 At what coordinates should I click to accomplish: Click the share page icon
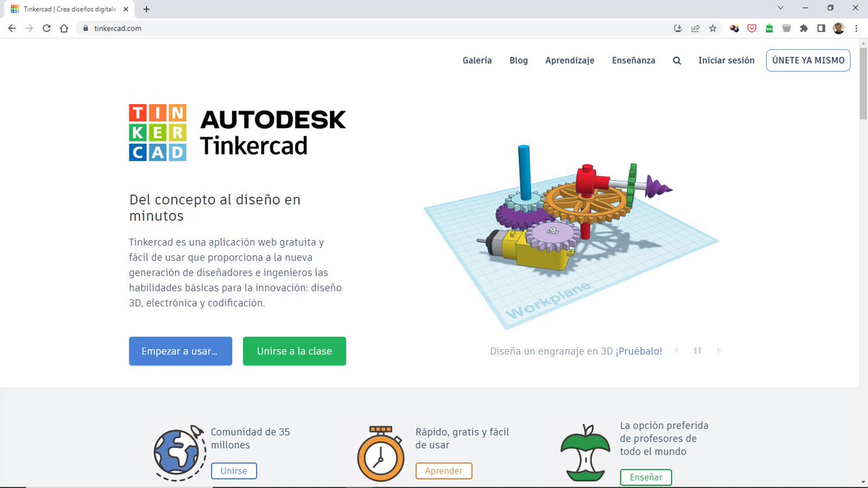click(695, 28)
